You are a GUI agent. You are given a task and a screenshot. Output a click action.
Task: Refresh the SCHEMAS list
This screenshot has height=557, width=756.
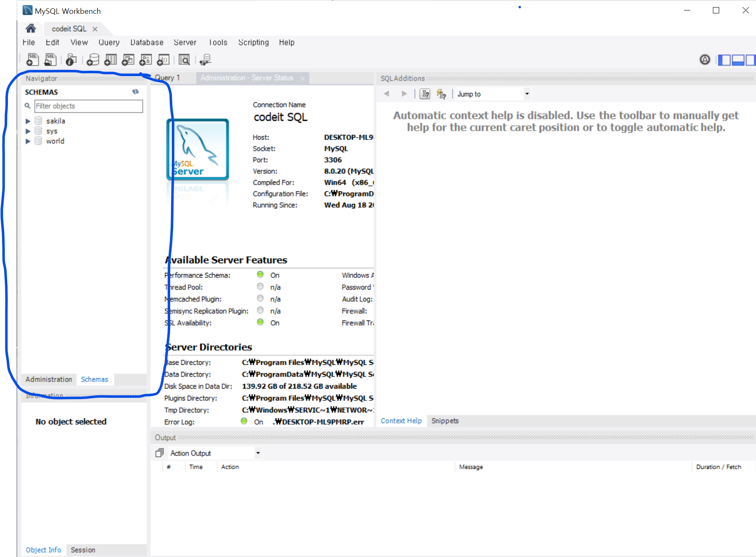click(135, 92)
